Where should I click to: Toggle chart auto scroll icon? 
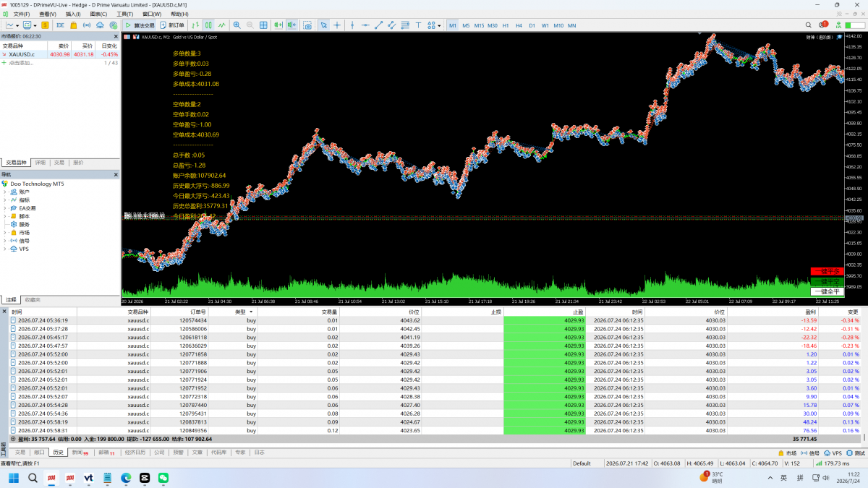click(x=278, y=25)
